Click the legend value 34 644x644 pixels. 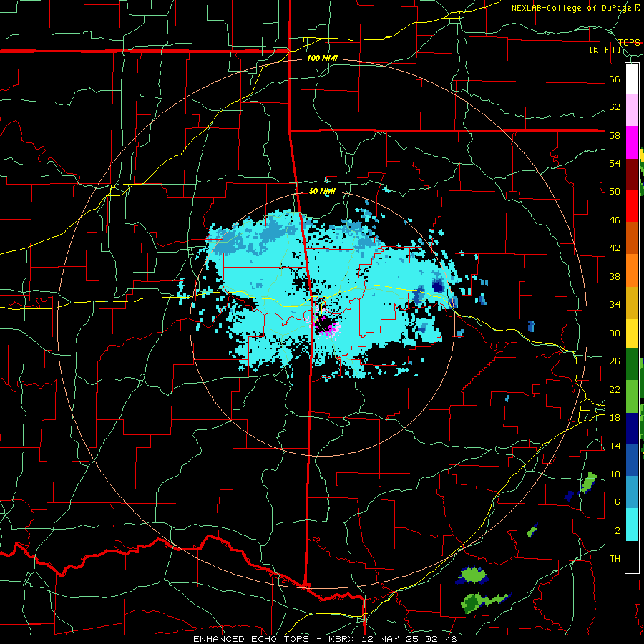pos(615,305)
